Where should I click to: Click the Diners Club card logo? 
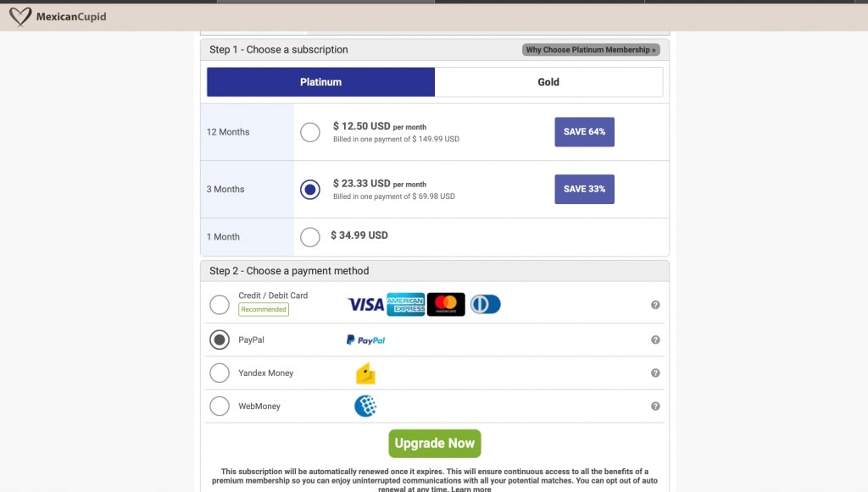click(486, 305)
